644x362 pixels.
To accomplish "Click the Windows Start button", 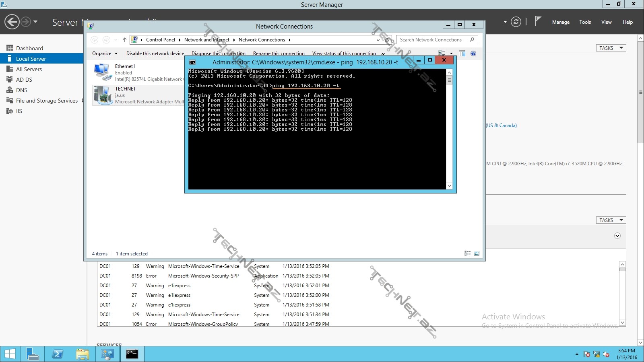I will click(x=10, y=354).
